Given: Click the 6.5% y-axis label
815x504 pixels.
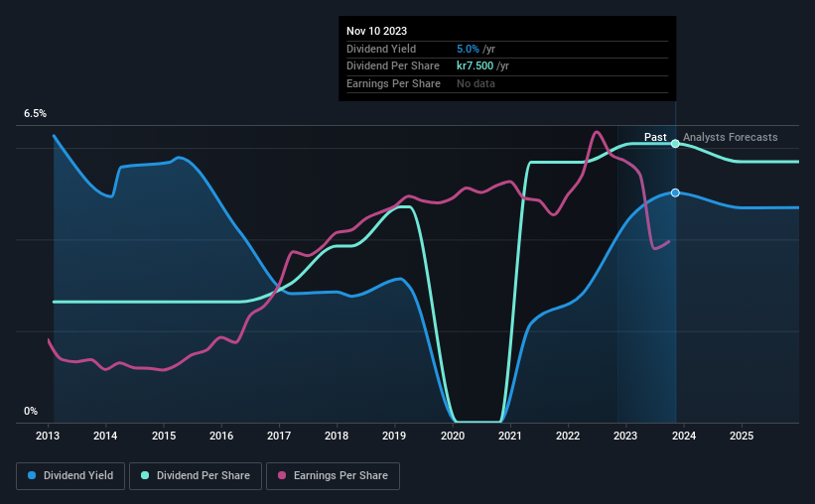Looking at the screenshot, I should point(36,114).
